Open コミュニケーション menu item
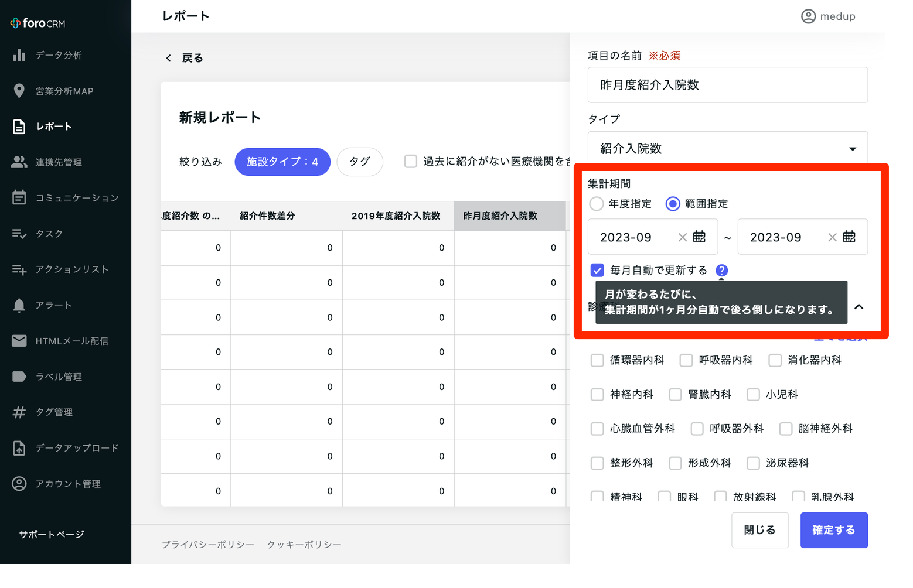Viewport: 913px width, 588px height. [x=77, y=198]
